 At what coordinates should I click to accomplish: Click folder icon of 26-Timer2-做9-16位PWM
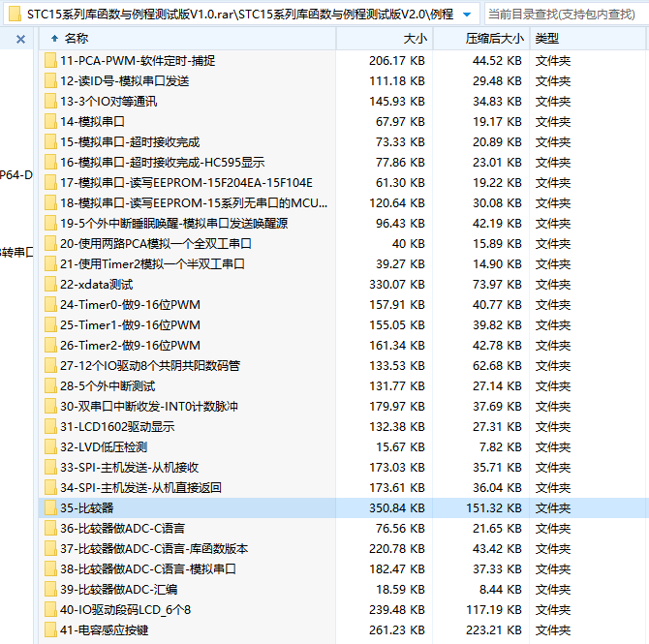(x=50, y=345)
